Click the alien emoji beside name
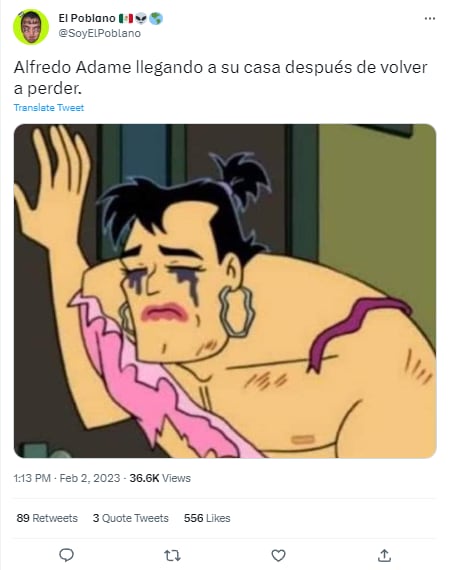 [x=141, y=18]
